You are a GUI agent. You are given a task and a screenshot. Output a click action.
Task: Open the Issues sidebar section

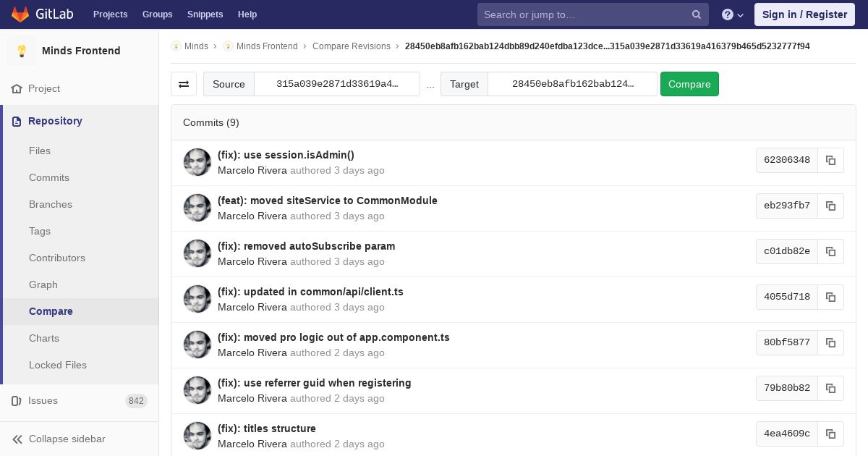(43, 400)
